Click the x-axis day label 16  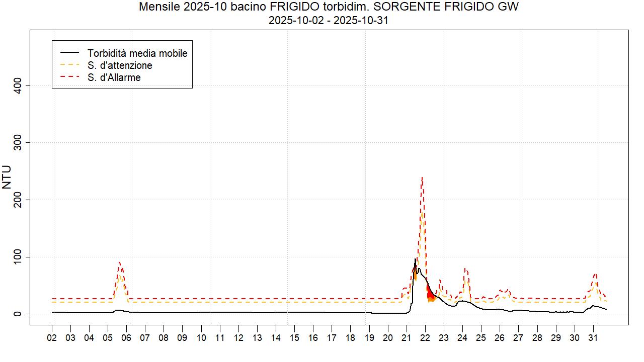click(x=313, y=338)
